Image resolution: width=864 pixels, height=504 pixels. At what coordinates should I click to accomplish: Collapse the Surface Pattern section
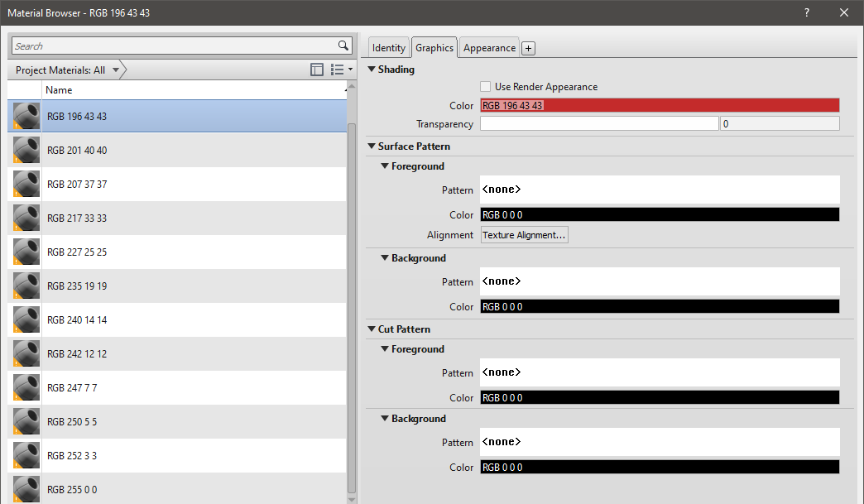coord(372,146)
